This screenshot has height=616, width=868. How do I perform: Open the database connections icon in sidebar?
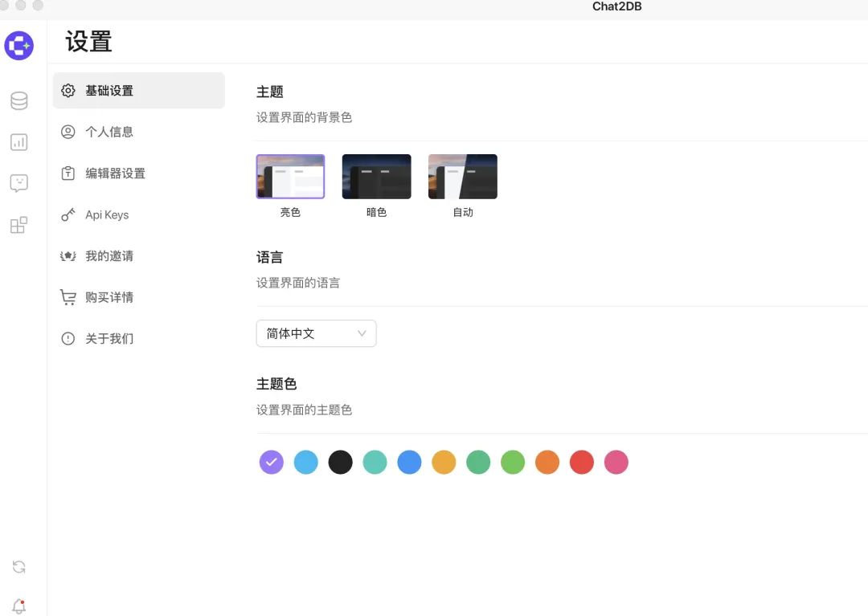click(18, 100)
